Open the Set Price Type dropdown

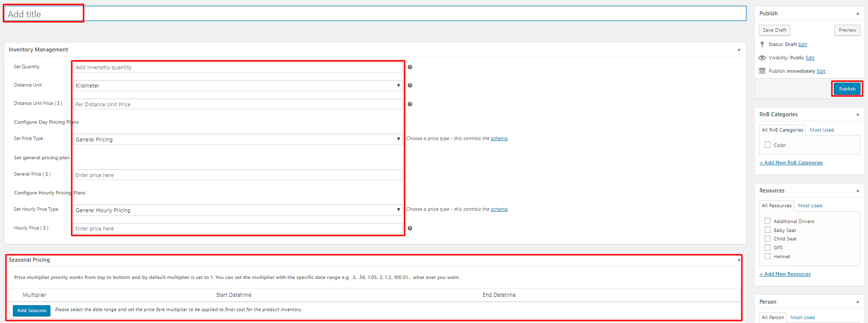(237, 139)
